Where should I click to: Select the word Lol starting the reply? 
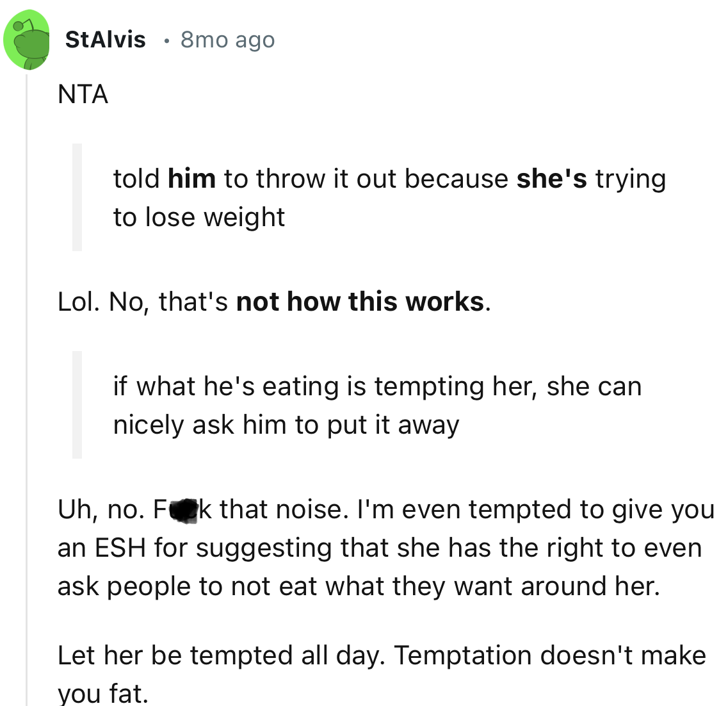coord(76,301)
